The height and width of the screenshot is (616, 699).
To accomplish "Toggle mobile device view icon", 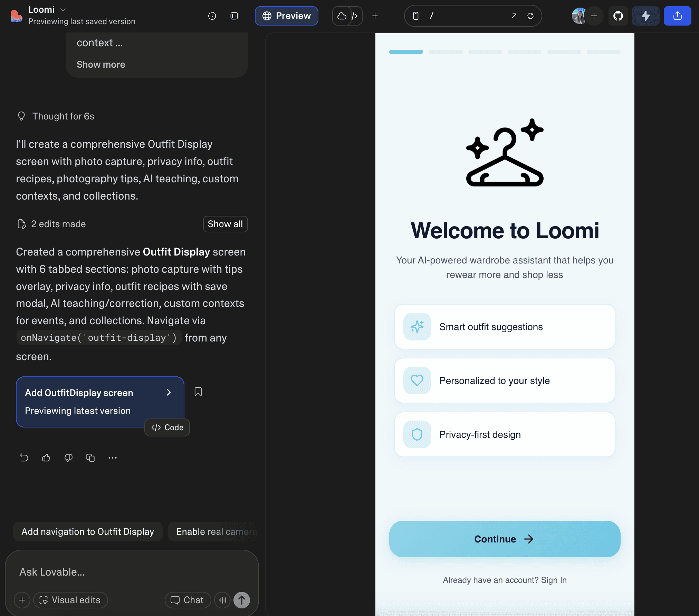I will tap(416, 16).
